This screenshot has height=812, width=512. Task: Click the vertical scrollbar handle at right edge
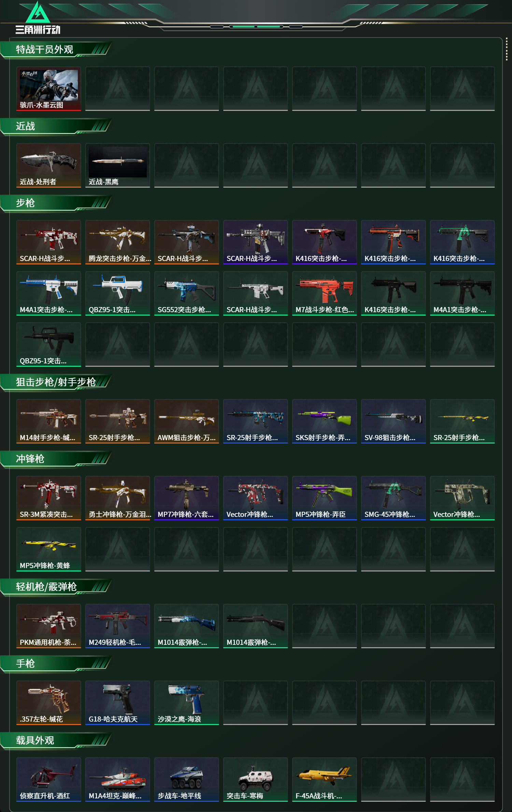[x=507, y=50]
